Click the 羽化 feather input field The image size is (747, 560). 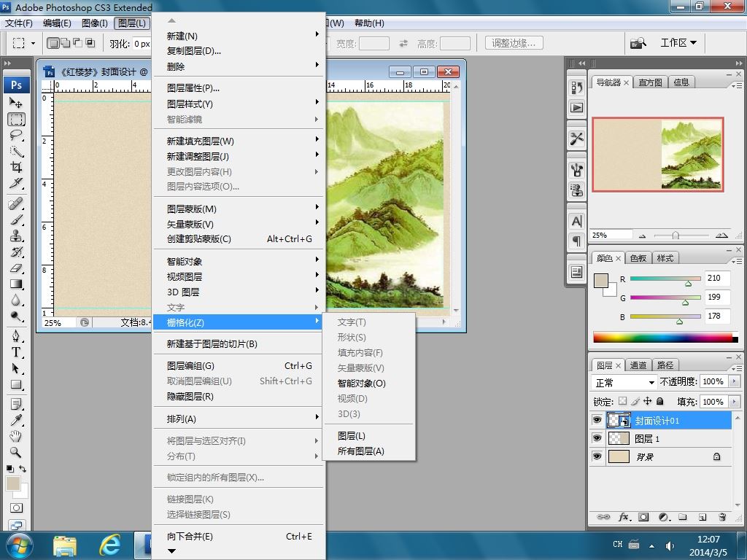tap(142, 44)
